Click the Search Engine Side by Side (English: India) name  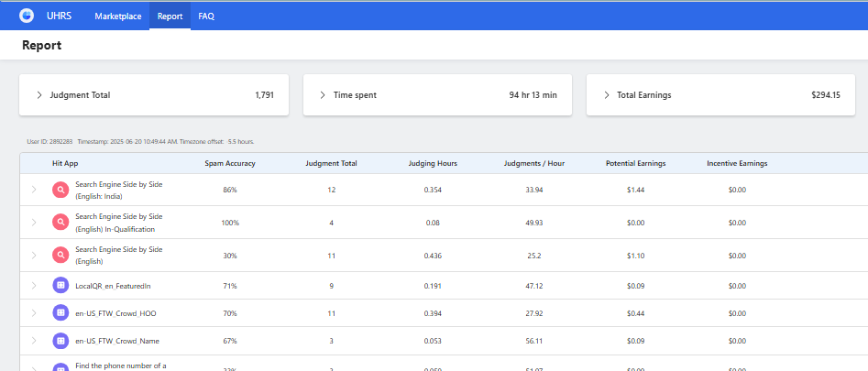(x=119, y=190)
